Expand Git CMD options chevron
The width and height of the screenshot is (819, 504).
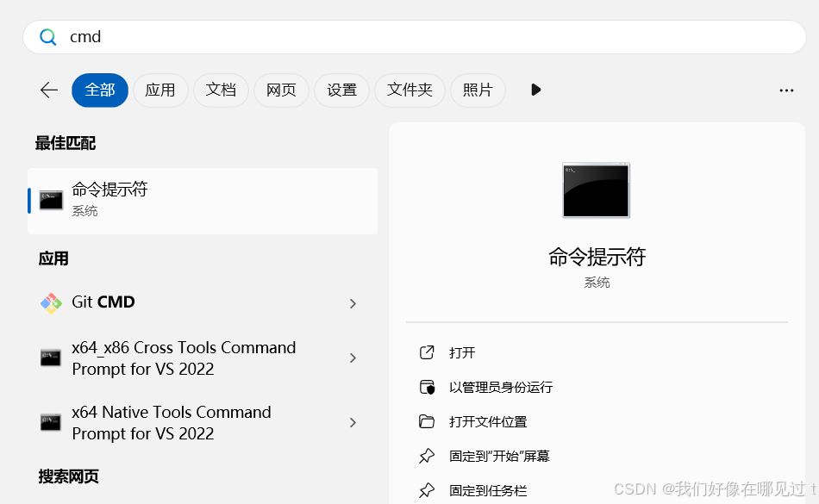[x=353, y=303]
